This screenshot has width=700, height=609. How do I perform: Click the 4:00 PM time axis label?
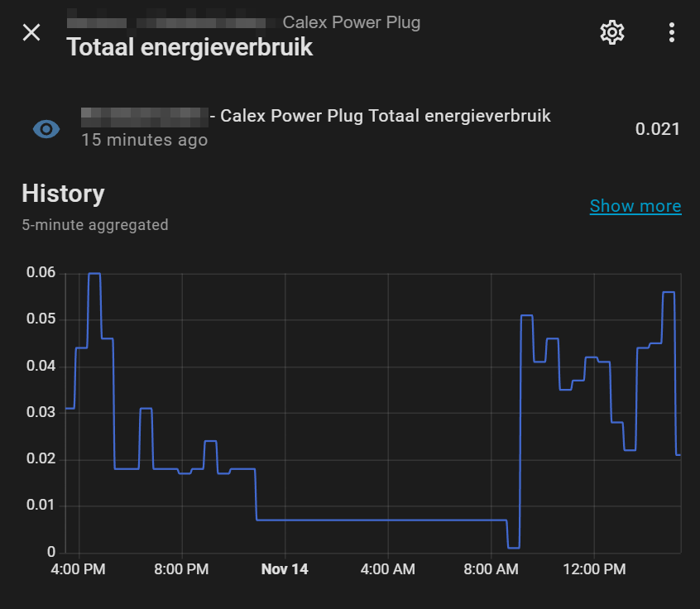[79, 569]
